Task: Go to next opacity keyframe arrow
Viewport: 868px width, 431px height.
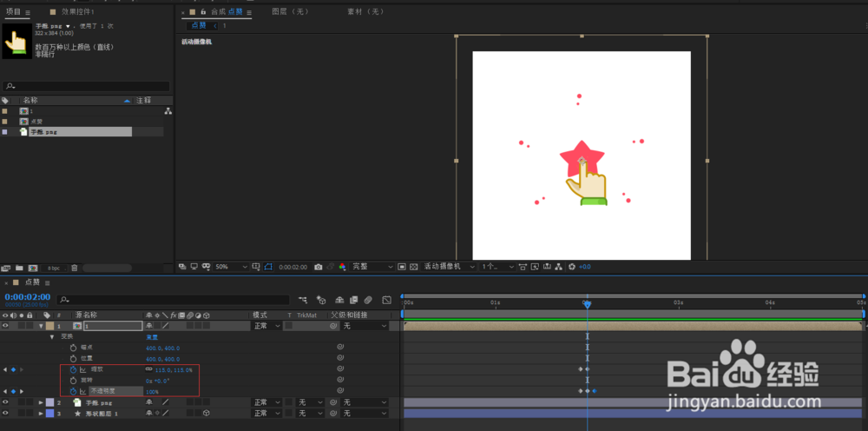Action: [22, 392]
